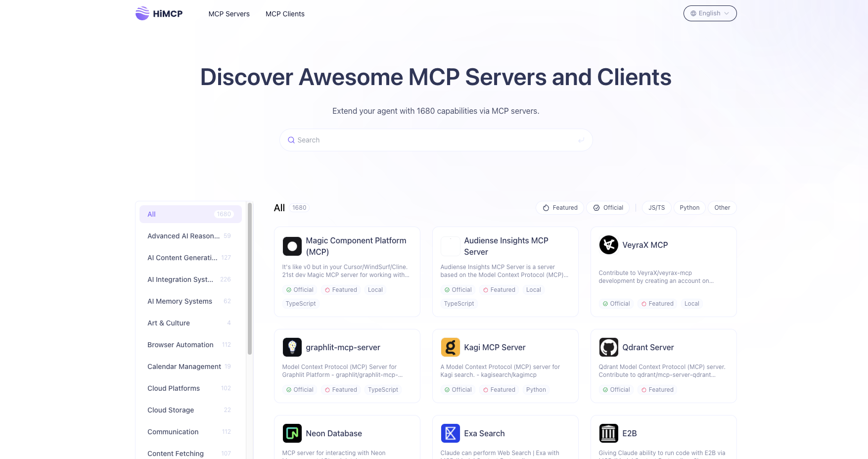Toggle the Featured filter
This screenshot has height=459, width=868.
click(560, 208)
